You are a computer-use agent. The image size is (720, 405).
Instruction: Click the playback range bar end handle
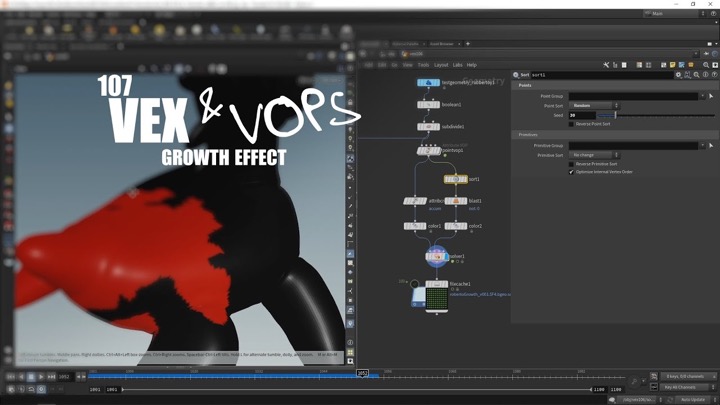click(591, 389)
